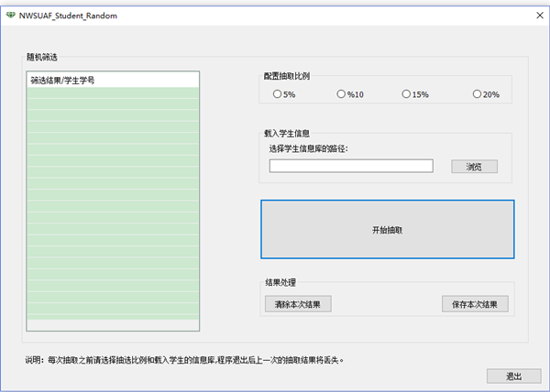Choose the 15% ratio radio button

coord(406,94)
